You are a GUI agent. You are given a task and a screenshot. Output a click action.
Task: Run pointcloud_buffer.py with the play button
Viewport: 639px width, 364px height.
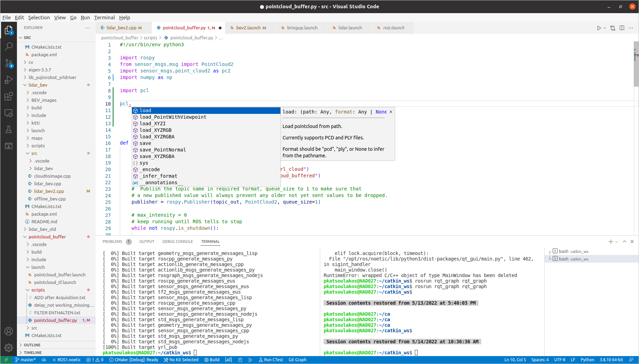click(599, 28)
